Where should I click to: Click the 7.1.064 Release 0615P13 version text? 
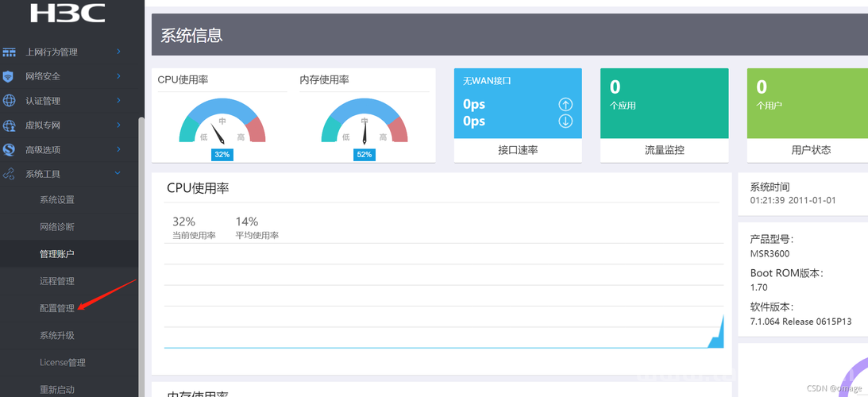(x=800, y=322)
